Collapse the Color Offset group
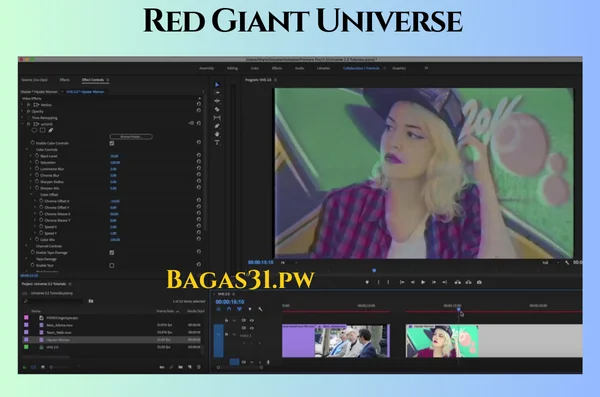 tap(31, 194)
